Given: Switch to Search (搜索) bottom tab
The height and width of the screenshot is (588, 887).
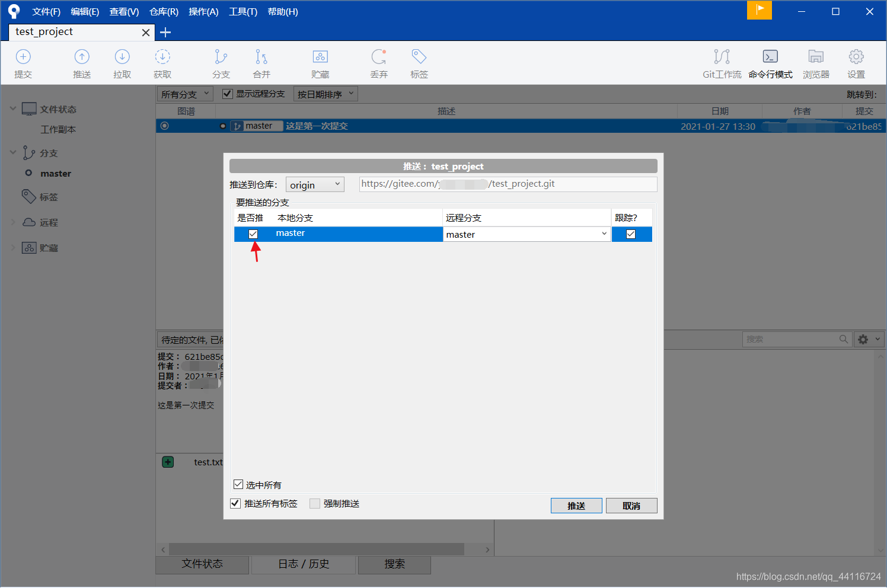Looking at the screenshot, I should (394, 564).
